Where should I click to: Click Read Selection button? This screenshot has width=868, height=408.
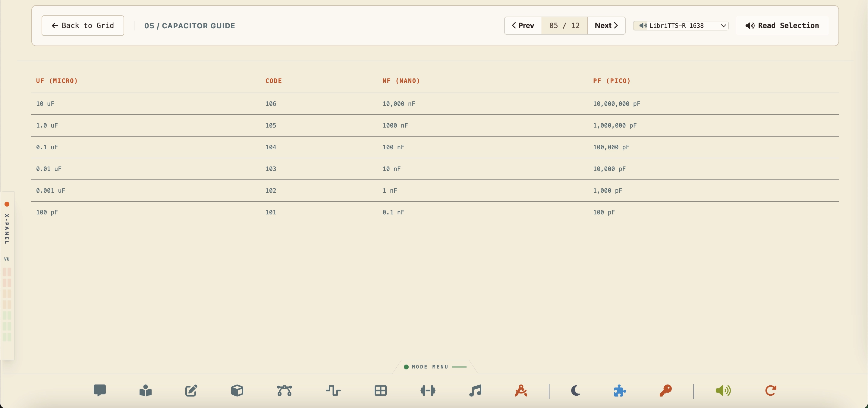point(782,26)
